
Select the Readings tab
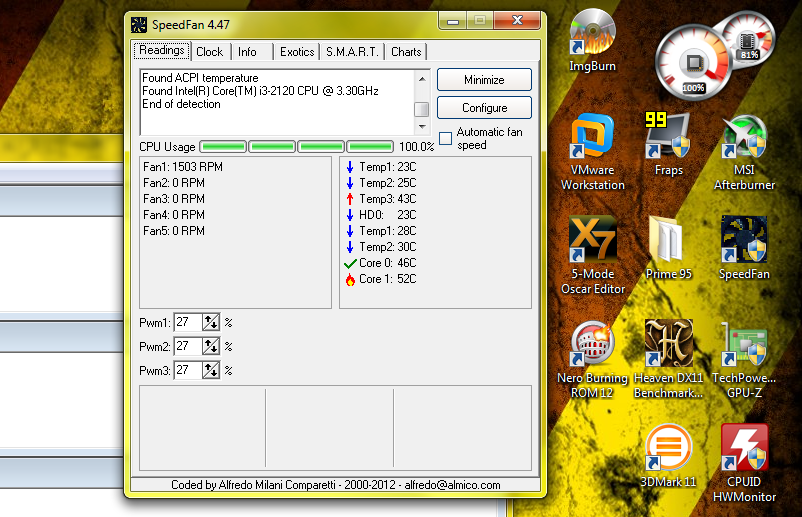(162, 50)
